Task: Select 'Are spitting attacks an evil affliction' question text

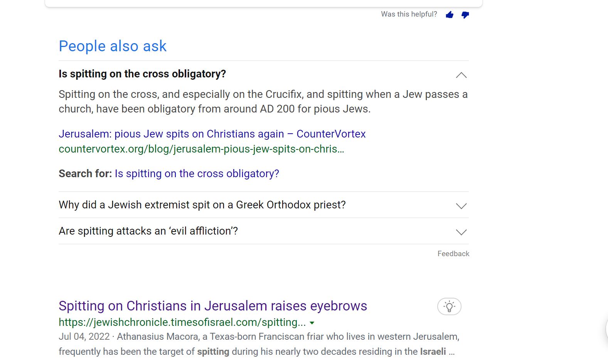Action: [148, 231]
